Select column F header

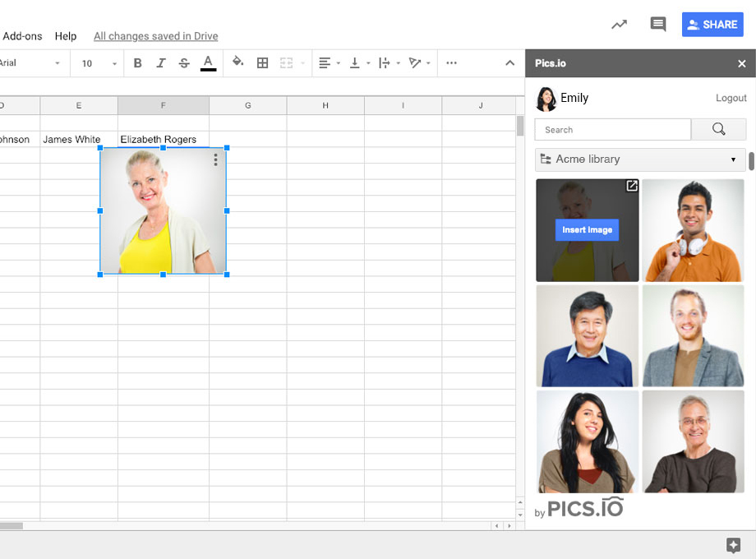[163, 105]
